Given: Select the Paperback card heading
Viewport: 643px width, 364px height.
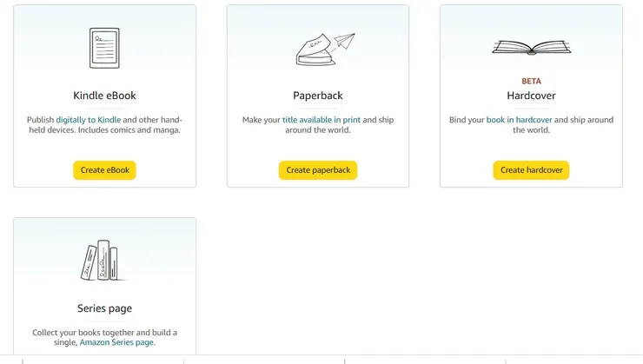Looking at the screenshot, I should click(x=318, y=96).
